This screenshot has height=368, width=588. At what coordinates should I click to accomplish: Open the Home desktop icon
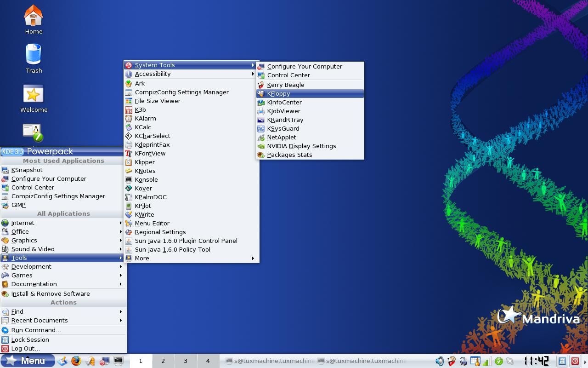pyautogui.click(x=34, y=20)
